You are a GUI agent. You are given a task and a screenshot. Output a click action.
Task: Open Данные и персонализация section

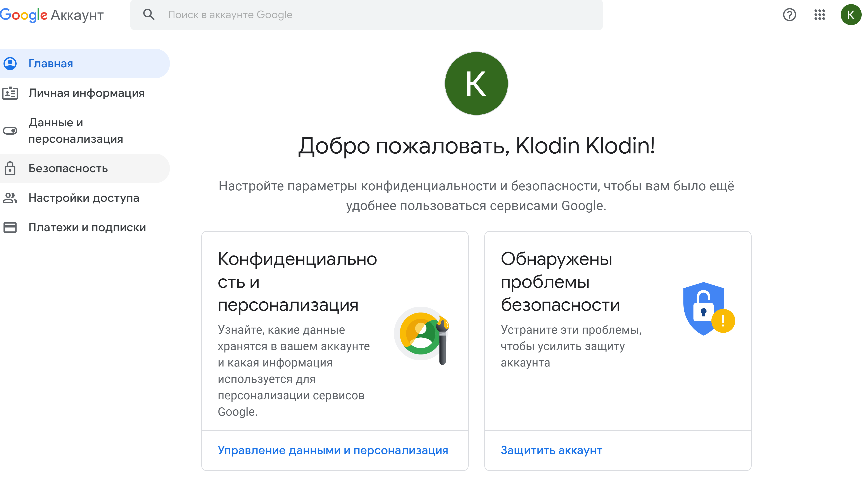tap(85, 130)
